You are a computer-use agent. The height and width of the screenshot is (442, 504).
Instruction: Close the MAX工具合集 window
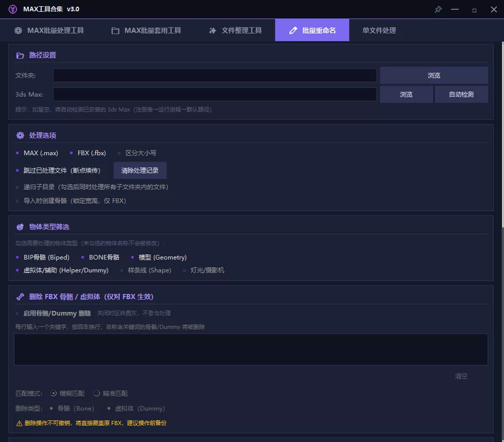[494, 9]
